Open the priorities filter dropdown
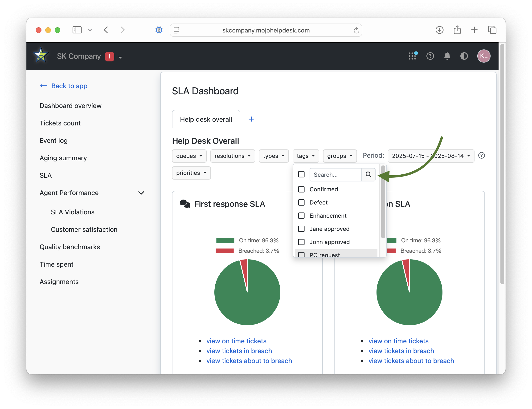The width and height of the screenshot is (532, 409). pyautogui.click(x=191, y=173)
